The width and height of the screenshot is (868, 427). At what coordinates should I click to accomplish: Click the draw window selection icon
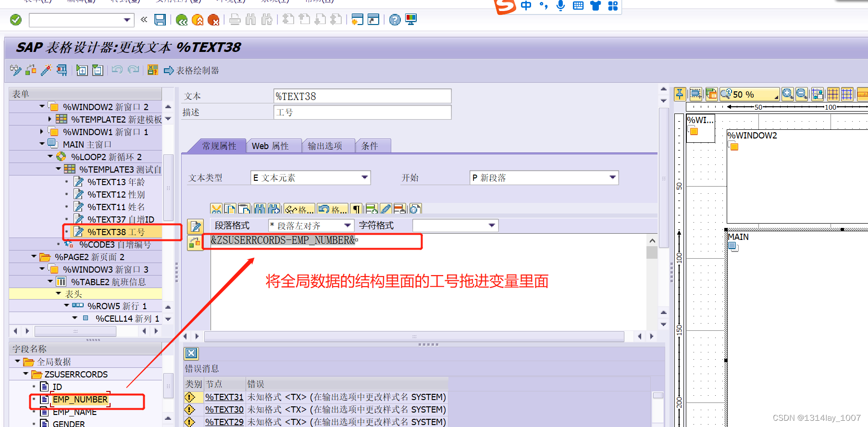point(695,94)
